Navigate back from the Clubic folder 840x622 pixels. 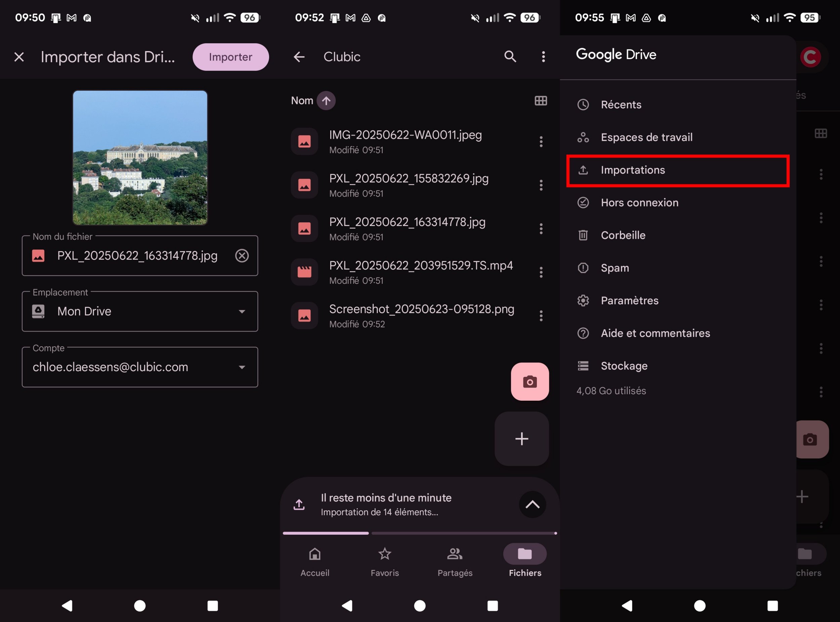(299, 56)
